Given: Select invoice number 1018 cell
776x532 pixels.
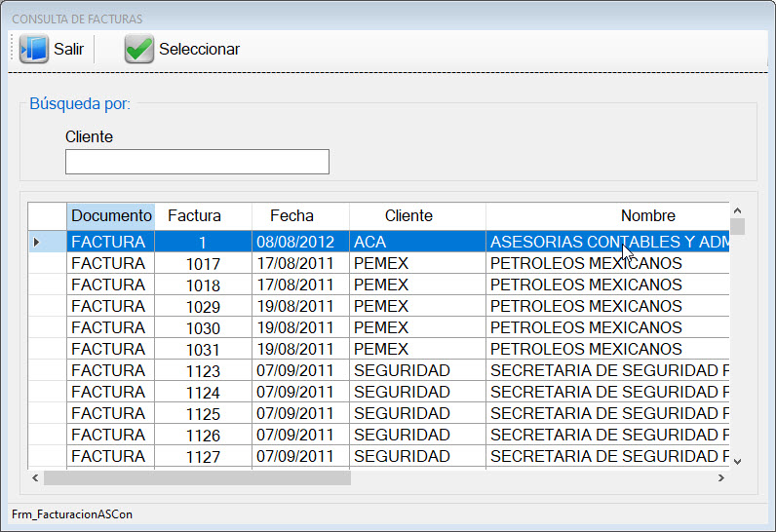Looking at the screenshot, I should tap(204, 285).
